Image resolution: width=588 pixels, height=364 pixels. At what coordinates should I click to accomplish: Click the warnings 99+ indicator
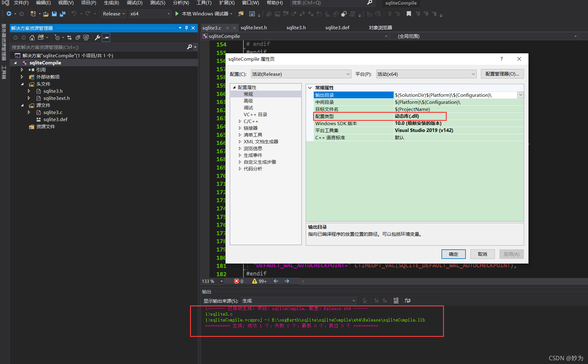[259, 281]
